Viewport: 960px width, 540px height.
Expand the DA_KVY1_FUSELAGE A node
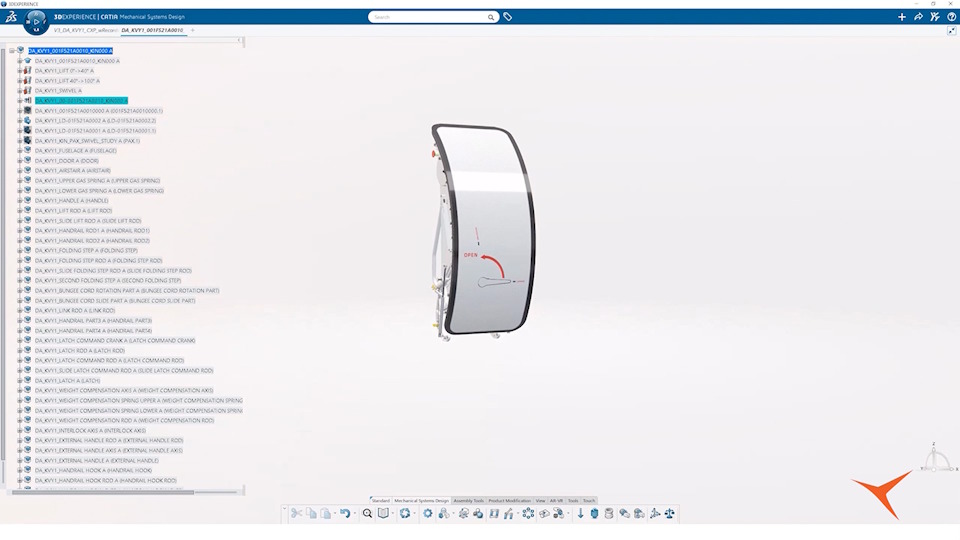(x=19, y=151)
